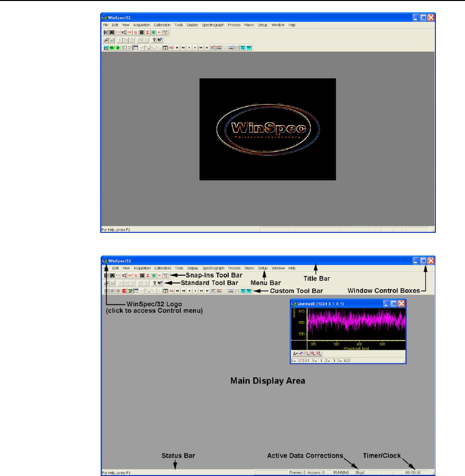The width and height of the screenshot is (465, 476).
Task: Click last cyan icon on upper window Custom toolbar
Action: click(249, 48)
